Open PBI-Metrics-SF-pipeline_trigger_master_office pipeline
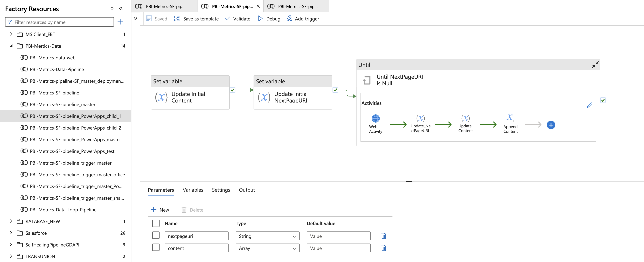 click(x=77, y=174)
